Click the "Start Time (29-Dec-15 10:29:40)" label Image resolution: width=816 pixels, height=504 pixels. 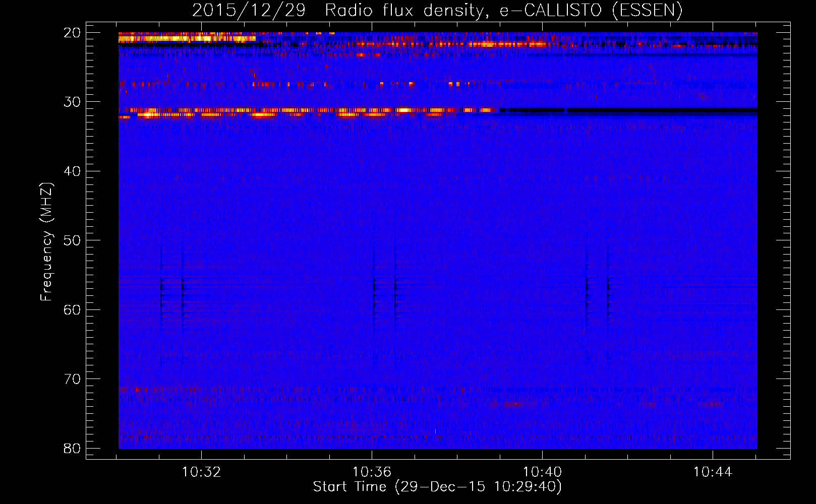pyautogui.click(x=437, y=487)
